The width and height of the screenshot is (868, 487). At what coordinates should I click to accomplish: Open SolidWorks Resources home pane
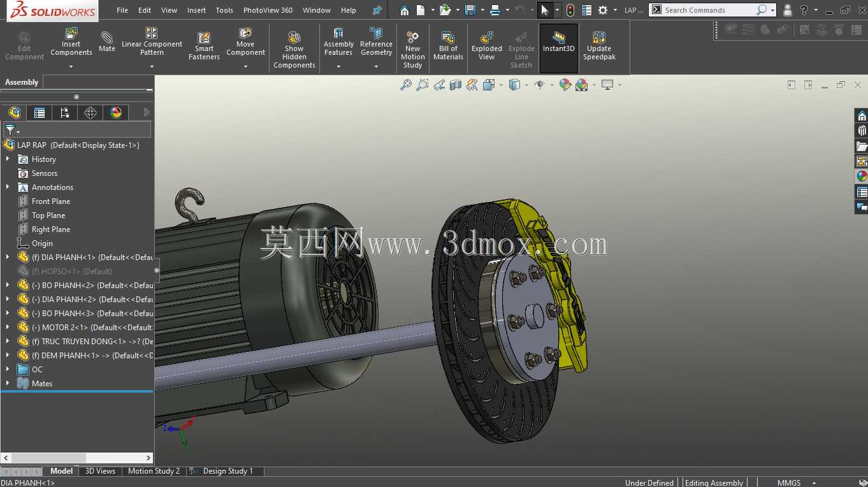(x=862, y=115)
